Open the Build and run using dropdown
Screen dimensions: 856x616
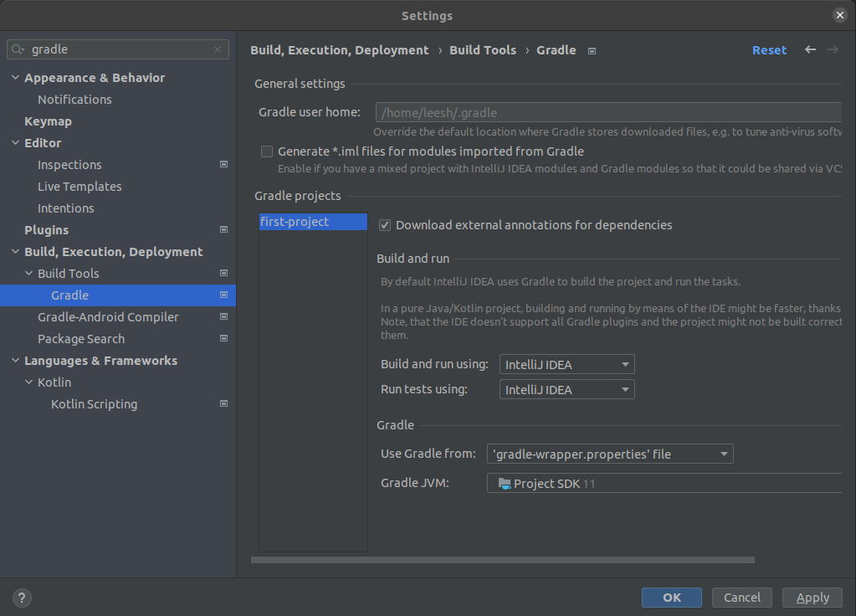pyautogui.click(x=566, y=364)
